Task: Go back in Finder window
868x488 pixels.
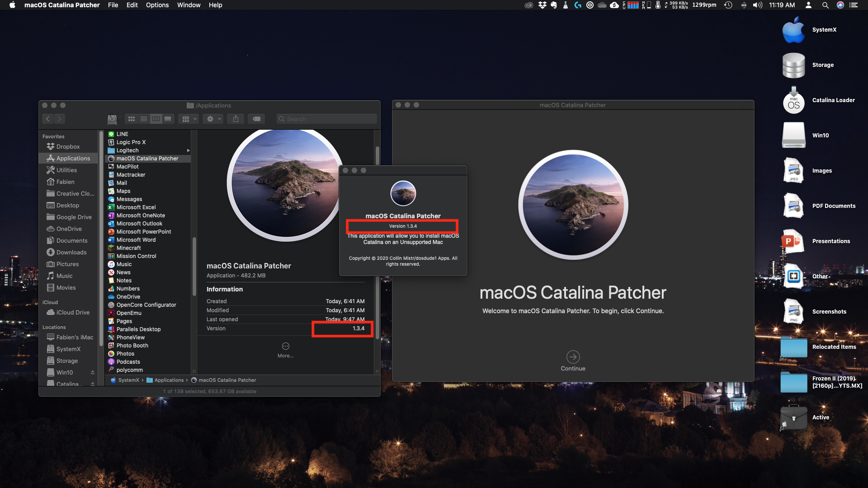Action: [48, 119]
